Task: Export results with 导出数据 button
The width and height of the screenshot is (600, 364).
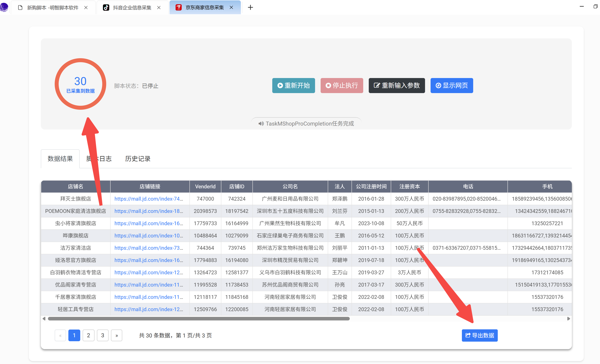Action: pos(480,335)
